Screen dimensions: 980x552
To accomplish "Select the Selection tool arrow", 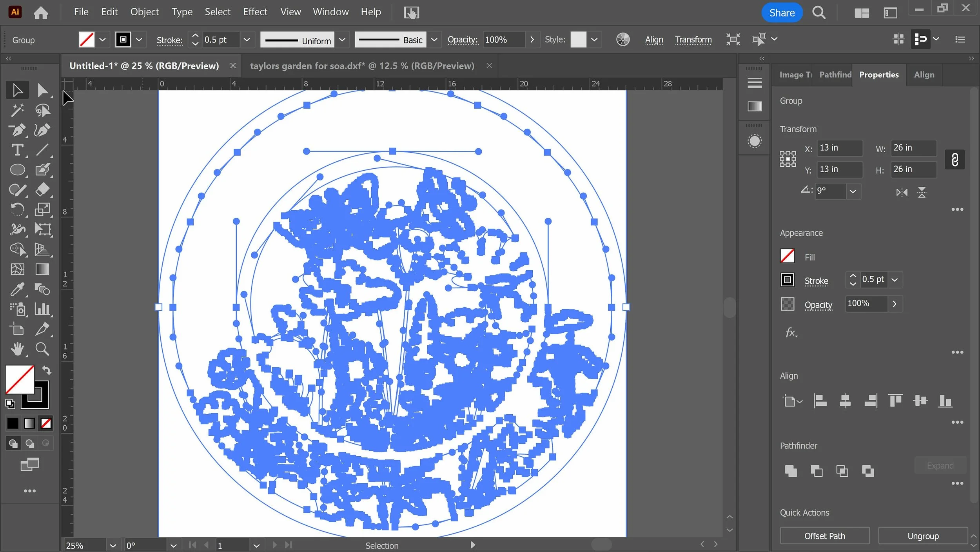I will click(x=17, y=90).
